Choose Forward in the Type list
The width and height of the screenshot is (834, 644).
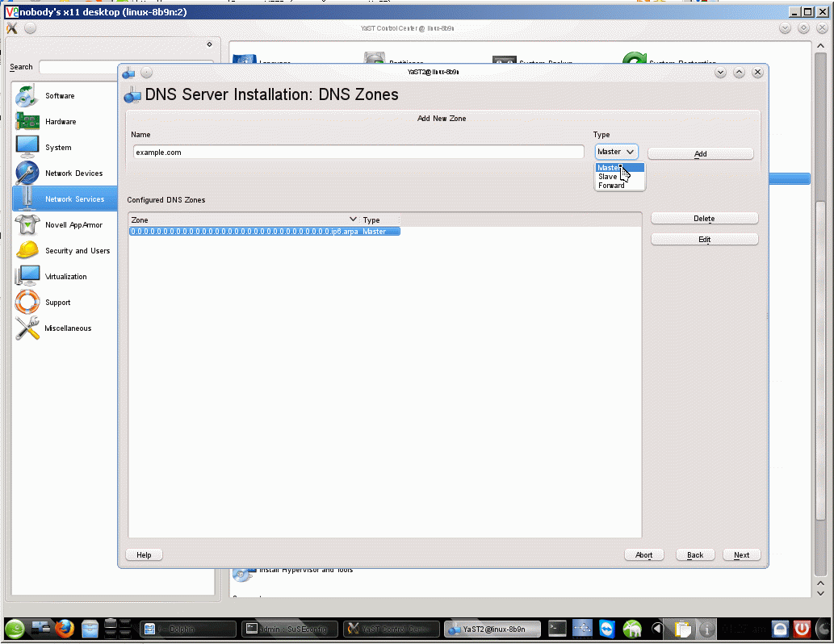620,185
